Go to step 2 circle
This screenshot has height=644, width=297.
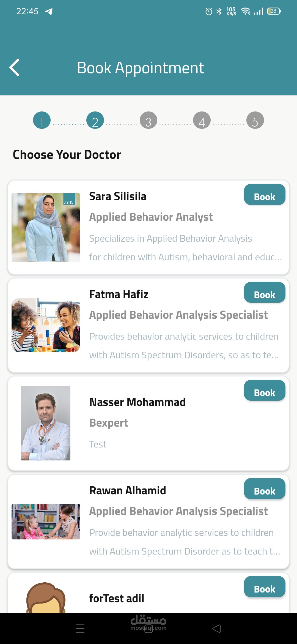pos(95,120)
